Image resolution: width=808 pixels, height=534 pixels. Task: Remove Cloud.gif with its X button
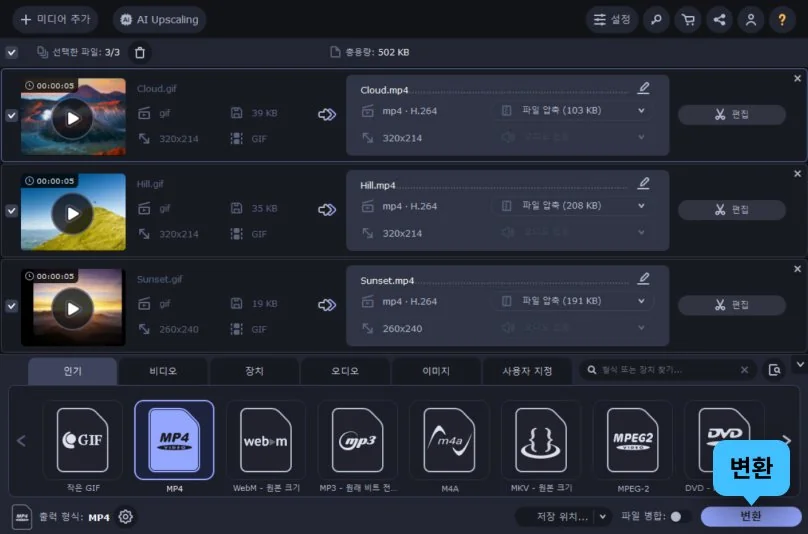797,78
